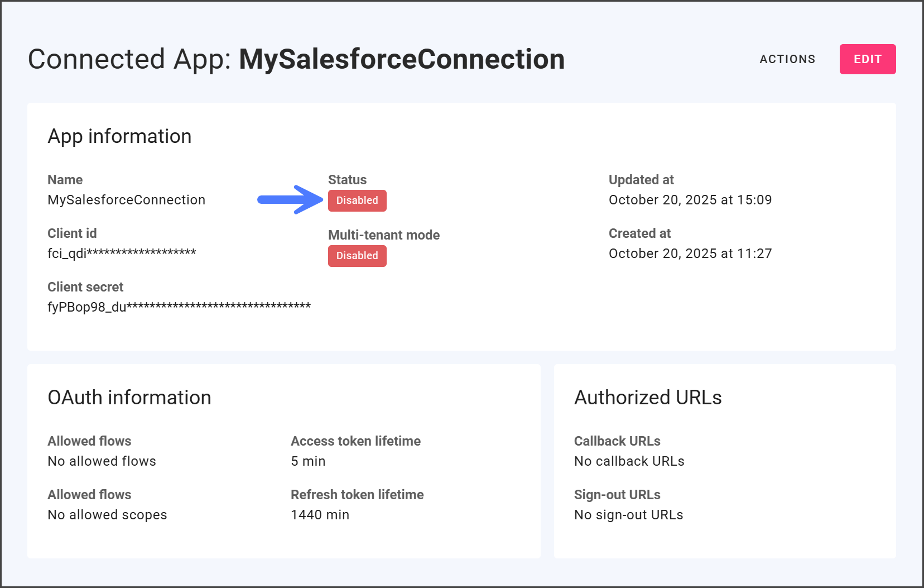Click the blue arrow pointing at Status
Screen dimensions: 924x588
click(290, 200)
